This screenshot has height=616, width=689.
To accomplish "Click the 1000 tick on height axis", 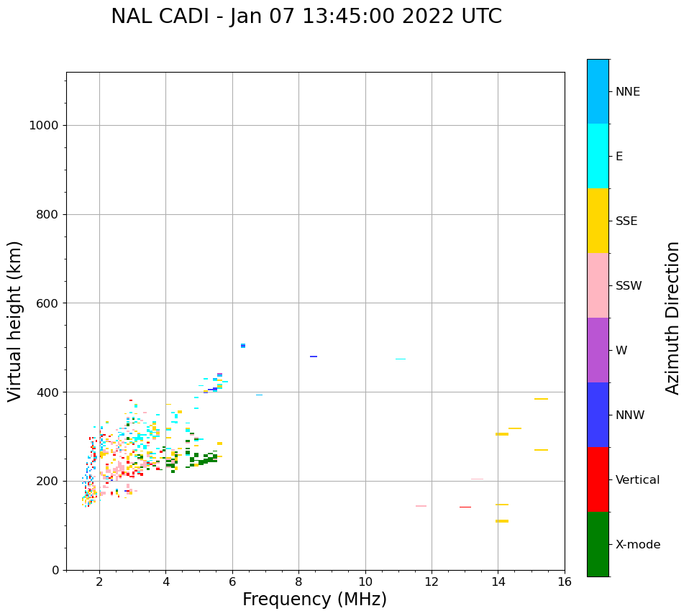I will pyautogui.click(x=43, y=126).
